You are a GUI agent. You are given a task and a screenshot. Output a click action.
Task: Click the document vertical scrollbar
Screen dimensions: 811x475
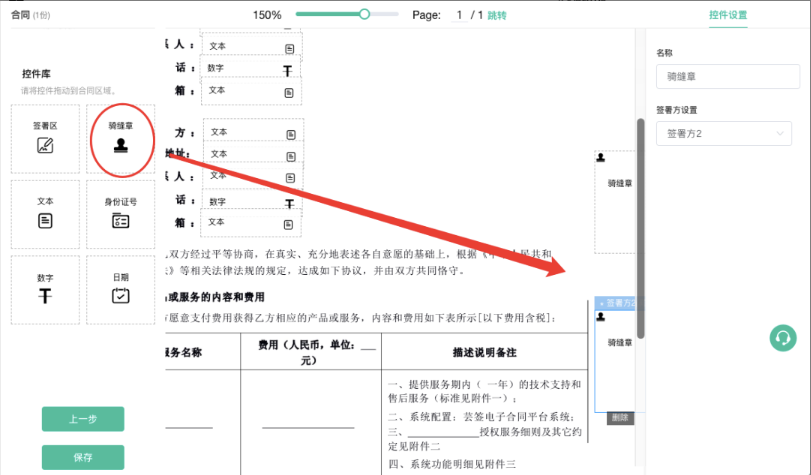pos(640,230)
